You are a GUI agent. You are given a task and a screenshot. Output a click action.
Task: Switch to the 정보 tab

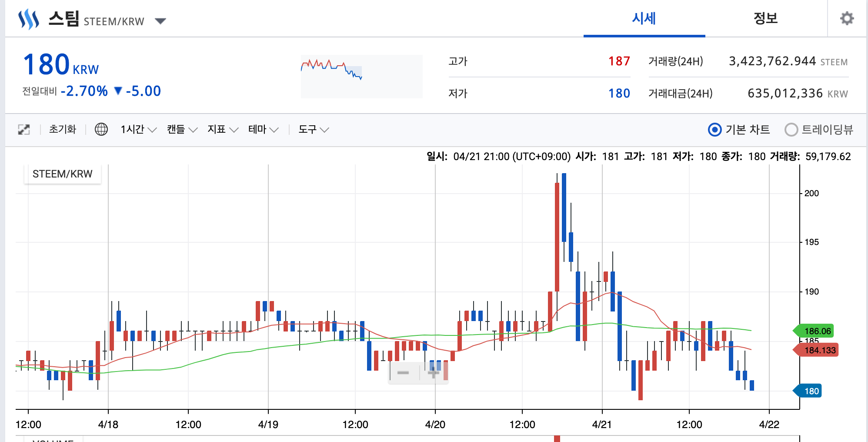pyautogui.click(x=765, y=18)
